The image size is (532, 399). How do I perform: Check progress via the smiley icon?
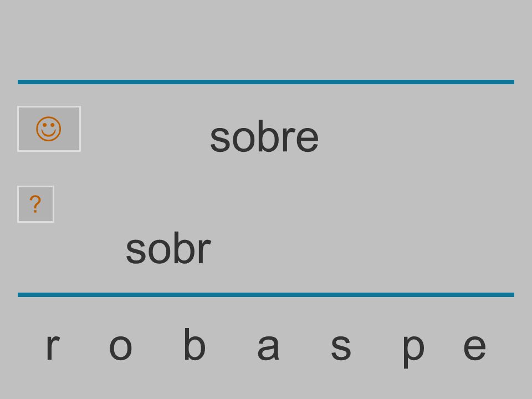(49, 129)
